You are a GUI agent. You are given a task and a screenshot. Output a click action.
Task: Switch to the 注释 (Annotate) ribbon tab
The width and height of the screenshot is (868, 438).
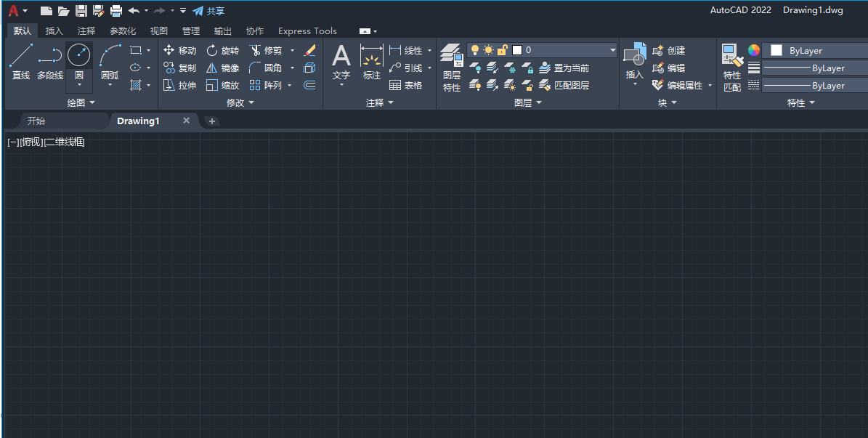[x=86, y=31]
